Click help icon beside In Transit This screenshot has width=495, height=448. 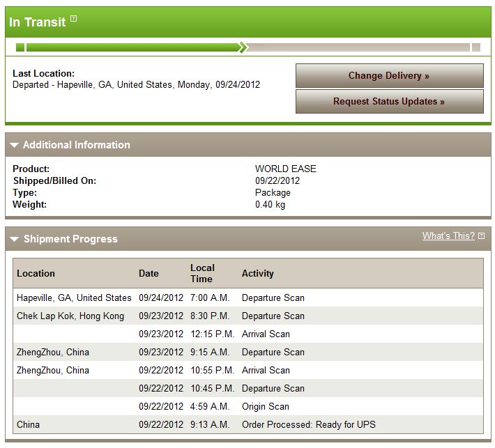coord(74,19)
